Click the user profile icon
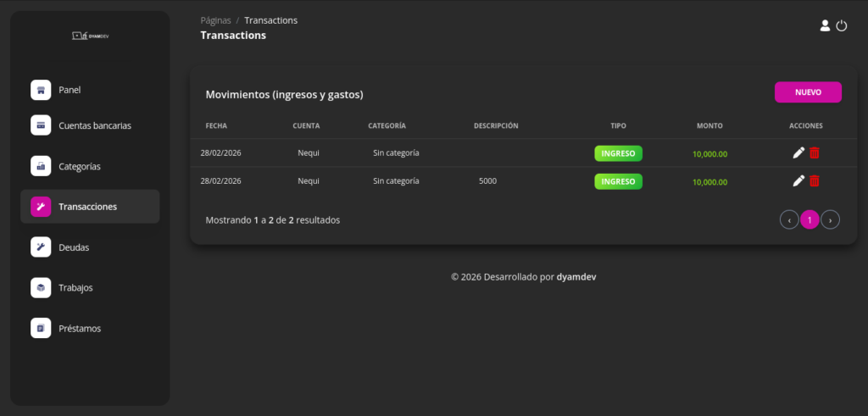Image resolution: width=868 pixels, height=416 pixels. [825, 26]
